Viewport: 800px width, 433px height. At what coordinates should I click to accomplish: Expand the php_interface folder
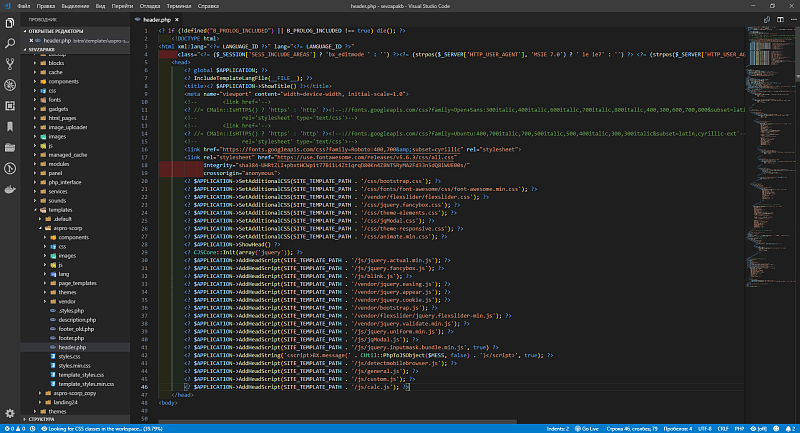pos(64,183)
